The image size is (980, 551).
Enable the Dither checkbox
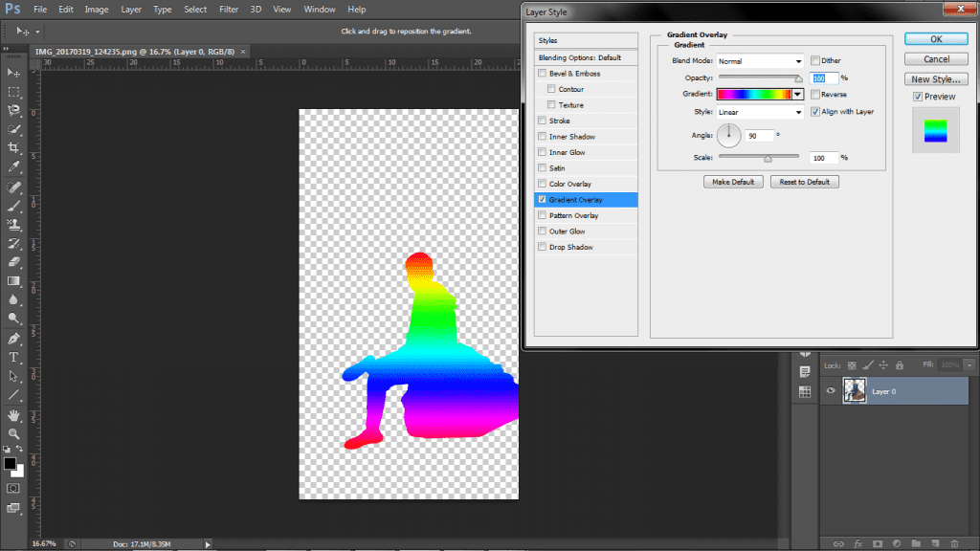click(815, 61)
